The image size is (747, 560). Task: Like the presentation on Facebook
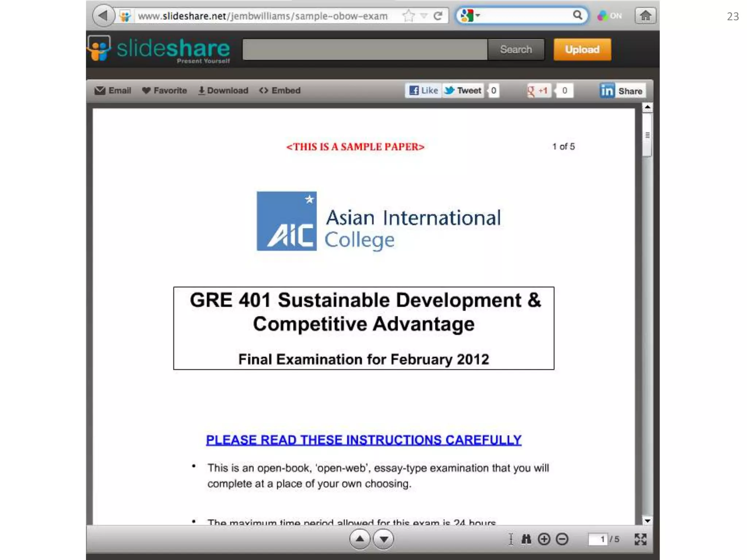(423, 90)
